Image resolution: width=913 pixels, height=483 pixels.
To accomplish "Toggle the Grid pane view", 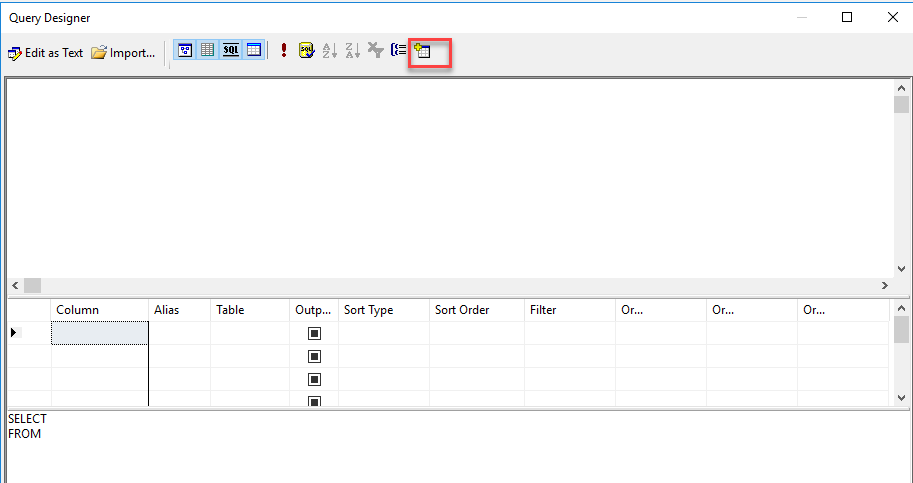I will tap(207, 51).
